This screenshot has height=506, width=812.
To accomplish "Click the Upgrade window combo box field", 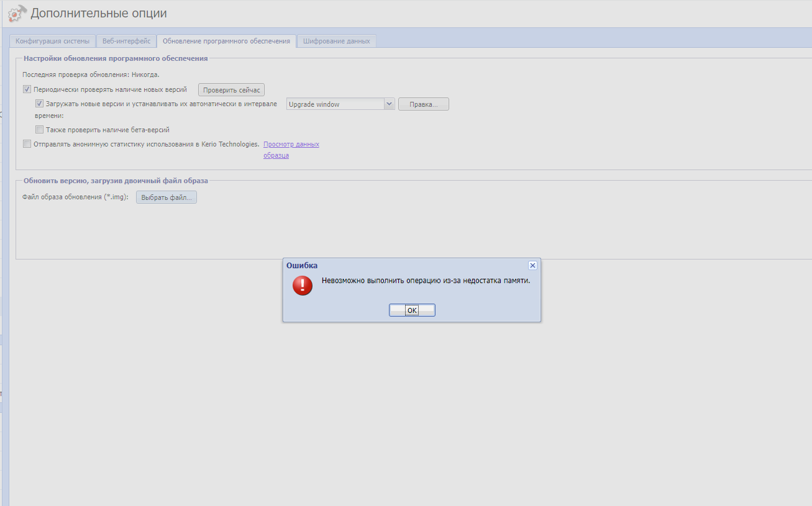I will point(335,104).
